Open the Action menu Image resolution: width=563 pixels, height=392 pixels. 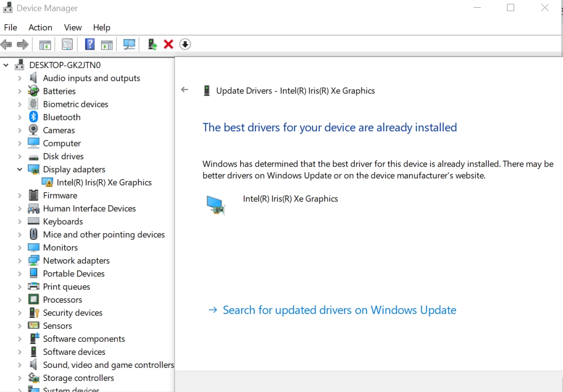(40, 28)
